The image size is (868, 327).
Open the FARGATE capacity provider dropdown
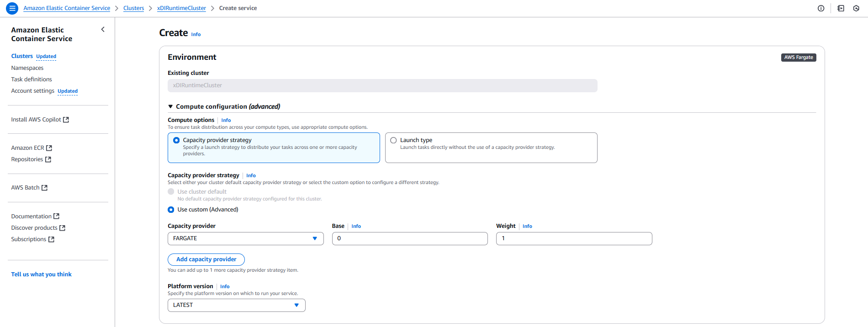click(x=245, y=238)
